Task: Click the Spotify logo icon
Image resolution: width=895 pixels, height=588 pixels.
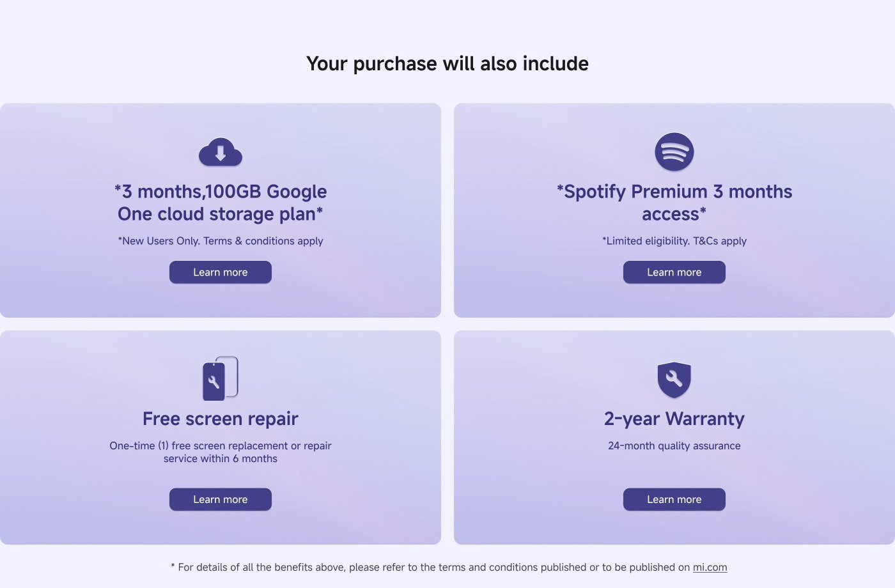Action: point(674,152)
